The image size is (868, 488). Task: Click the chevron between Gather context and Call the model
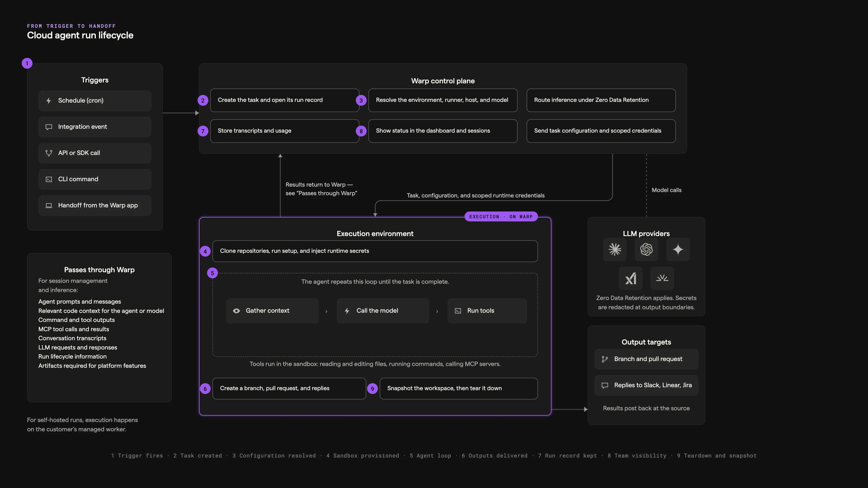[x=326, y=312]
